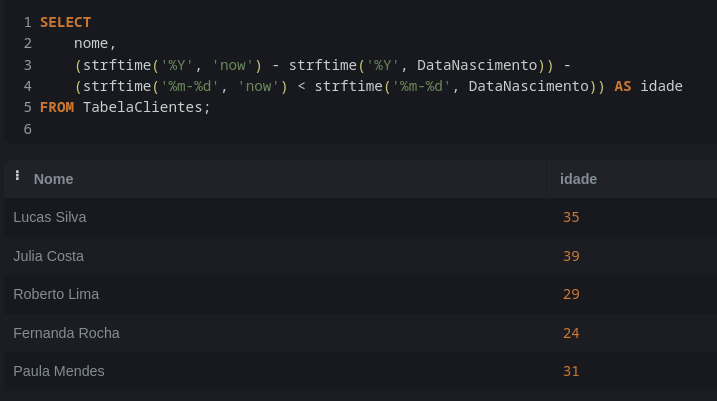Click line number 3 in the gutter
Viewport: 717px width, 401px height.
pos(28,65)
